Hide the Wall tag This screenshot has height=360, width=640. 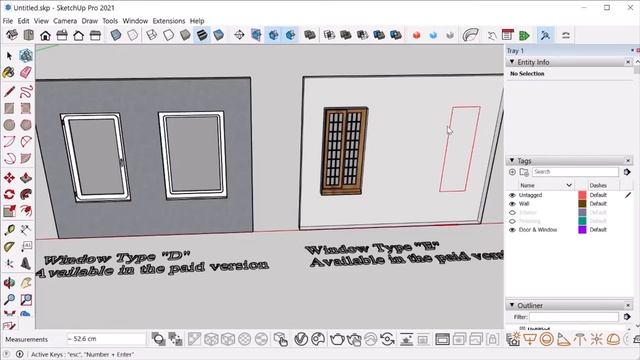[x=512, y=204]
